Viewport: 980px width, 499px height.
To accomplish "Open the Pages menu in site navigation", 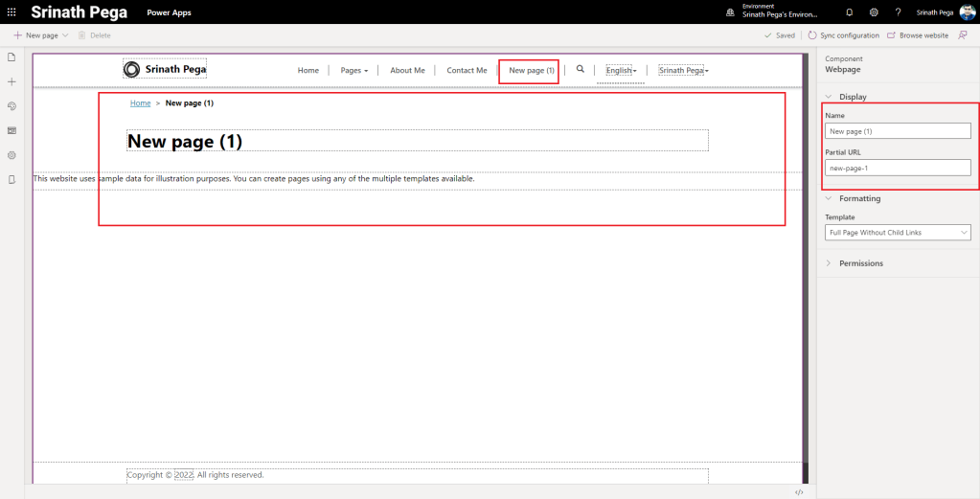I will (353, 70).
